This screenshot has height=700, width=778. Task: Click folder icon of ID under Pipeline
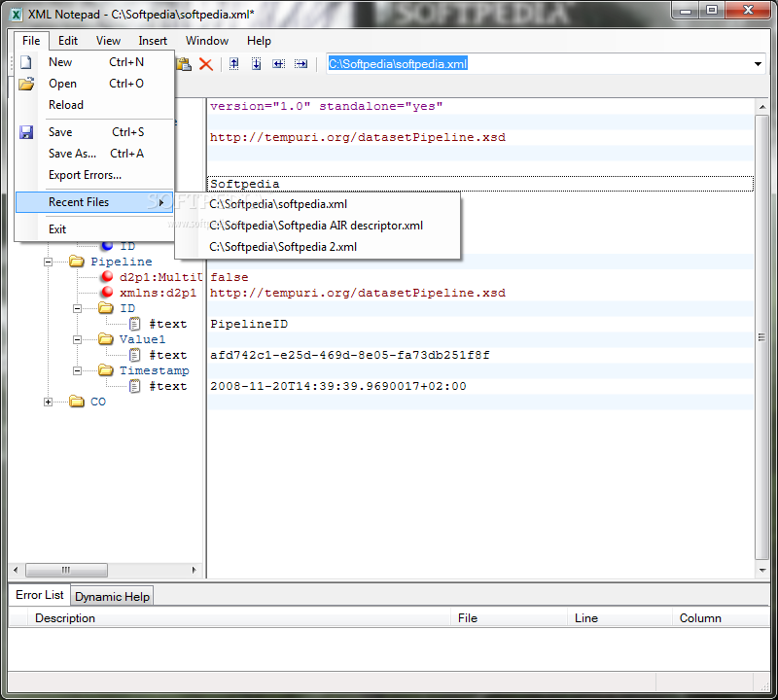(x=106, y=308)
